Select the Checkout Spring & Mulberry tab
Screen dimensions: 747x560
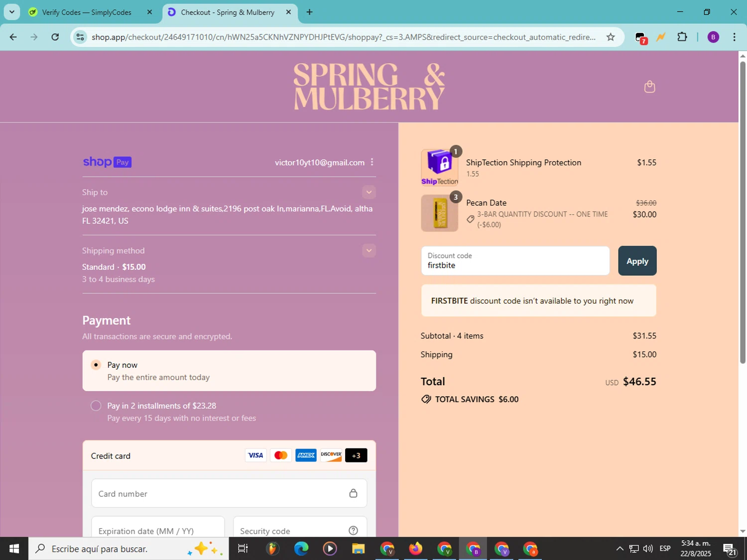click(227, 12)
